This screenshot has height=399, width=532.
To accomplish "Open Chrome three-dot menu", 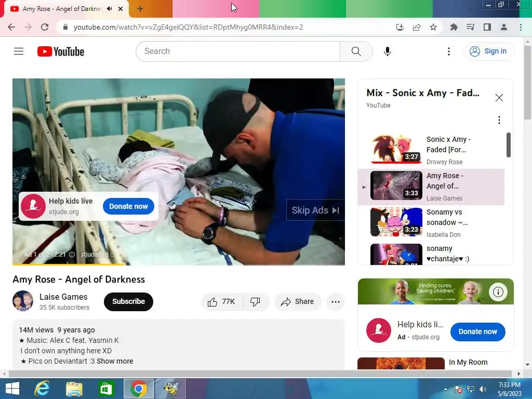I will tap(521, 27).
